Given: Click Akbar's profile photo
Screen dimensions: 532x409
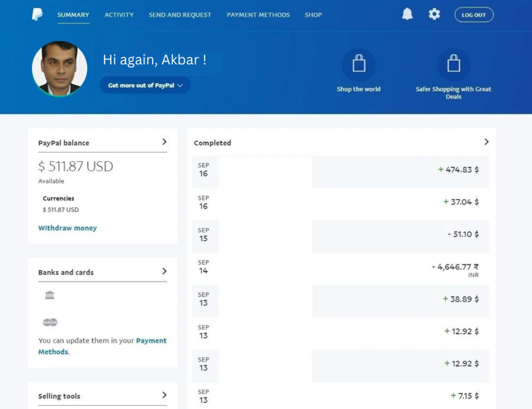Looking at the screenshot, I should (59, 69).
